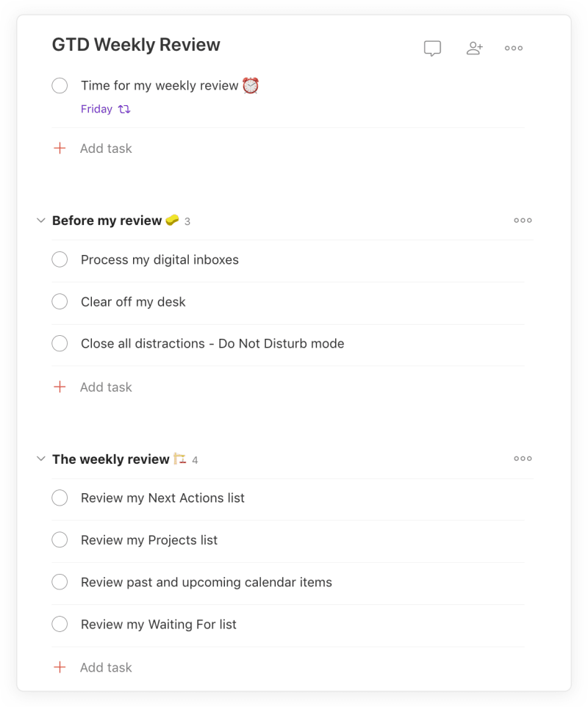Open the project comments icon
The width and height of the screenshot is (588, 707).
tap(432, 48)
